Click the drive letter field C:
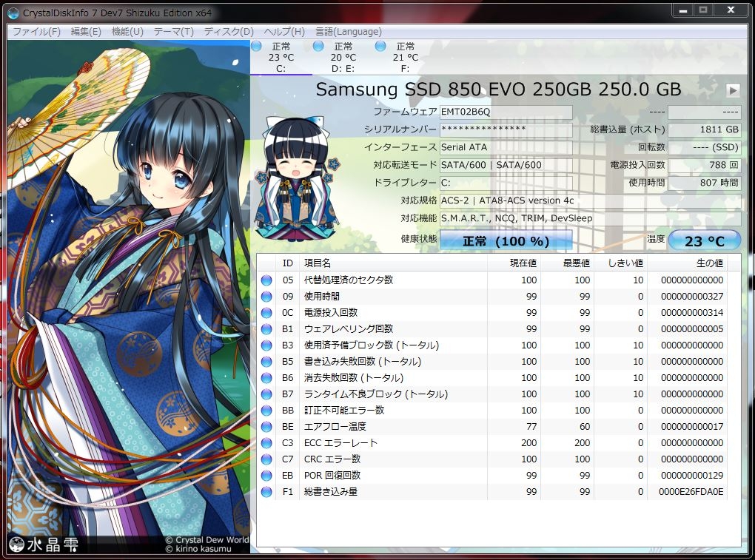 point(506,183)
